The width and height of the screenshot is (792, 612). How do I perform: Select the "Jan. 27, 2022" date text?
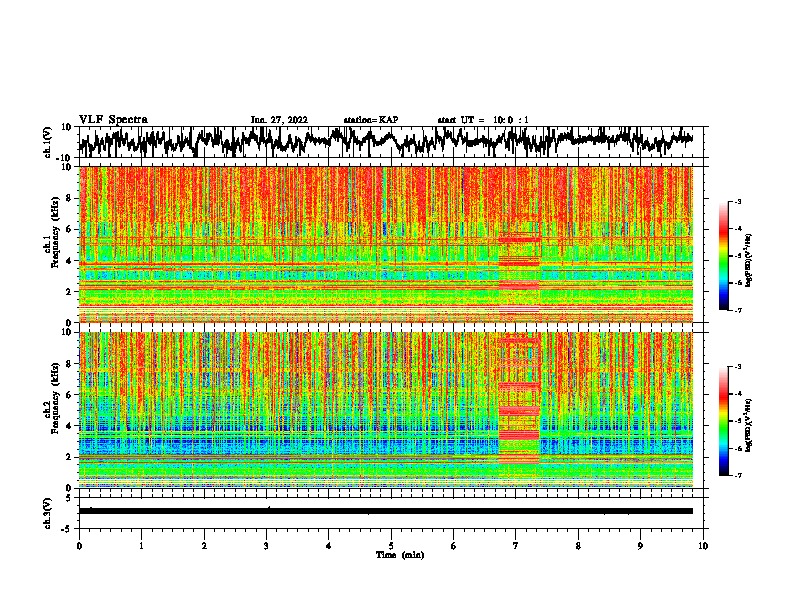[279, 120]
